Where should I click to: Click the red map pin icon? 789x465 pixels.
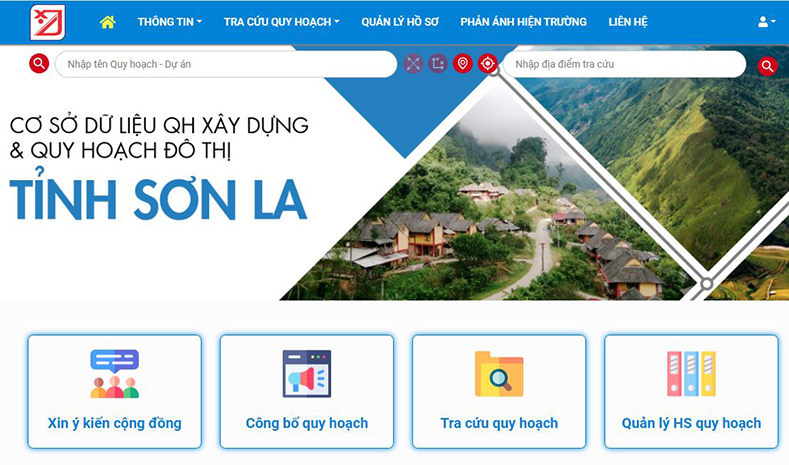click(462, 63)
